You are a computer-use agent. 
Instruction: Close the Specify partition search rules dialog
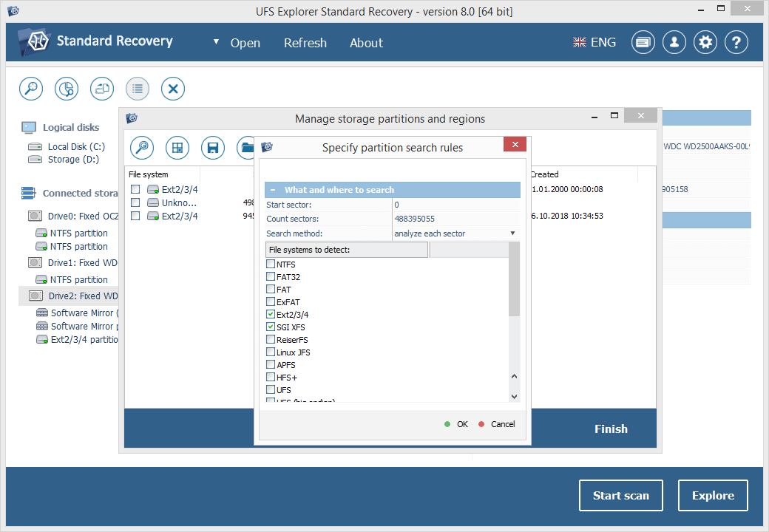(x=515, y=144)
